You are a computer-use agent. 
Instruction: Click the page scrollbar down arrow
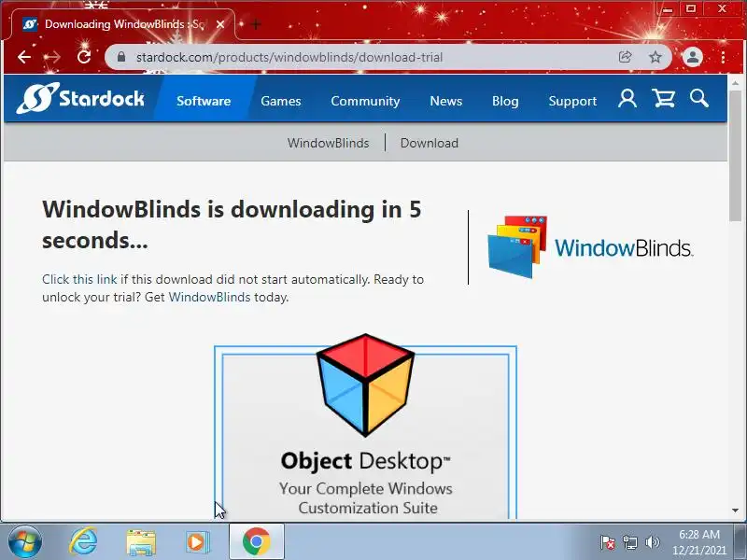[x=736, y=511]
